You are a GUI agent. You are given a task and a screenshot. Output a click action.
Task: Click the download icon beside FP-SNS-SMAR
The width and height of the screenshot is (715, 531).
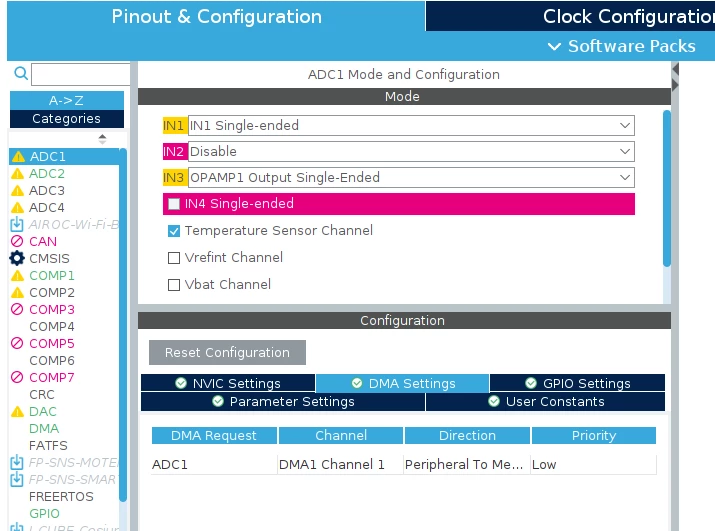pos(17,479)
